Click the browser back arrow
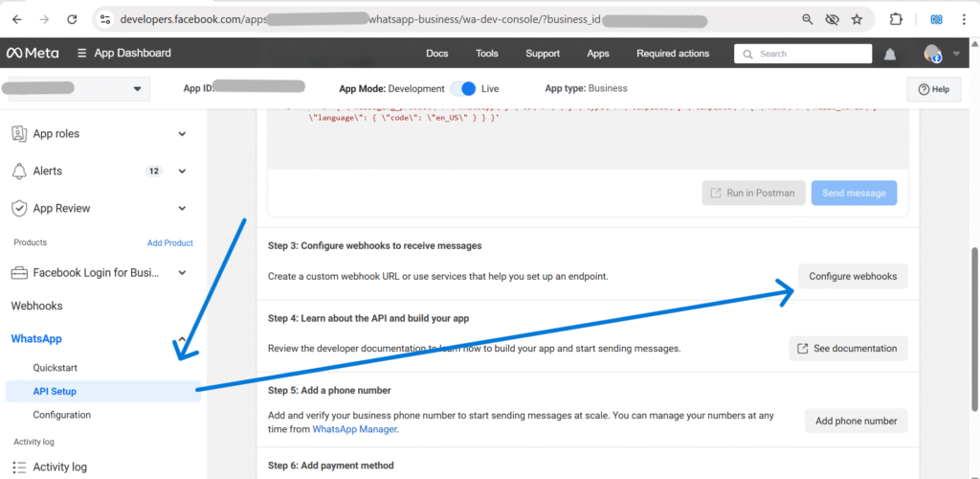Viewport: 980px width, 479px height. pyautogui.click(x=16, y=18)
